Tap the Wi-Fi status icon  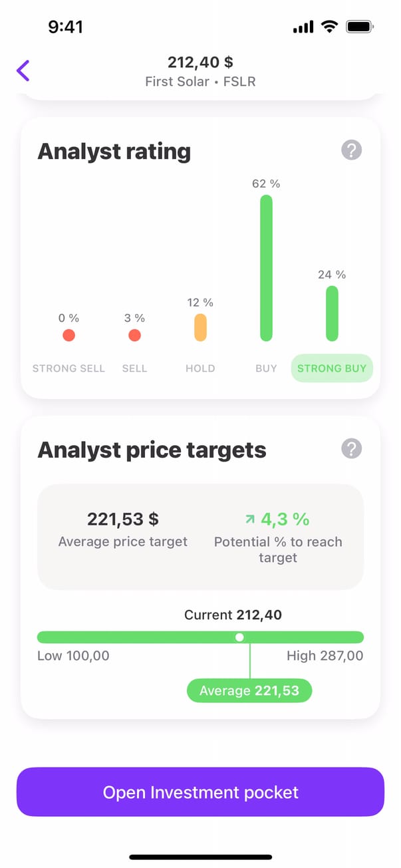pos(329,27)
